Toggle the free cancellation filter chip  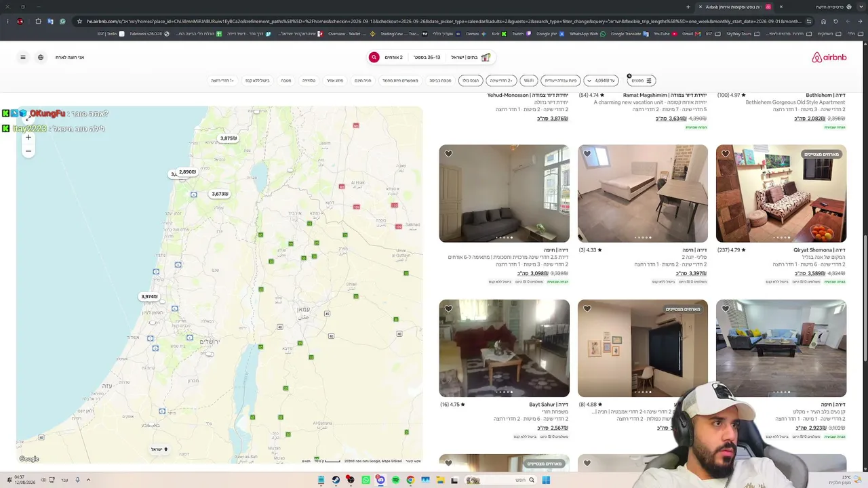pyautogui.click(x=257, y=81)
